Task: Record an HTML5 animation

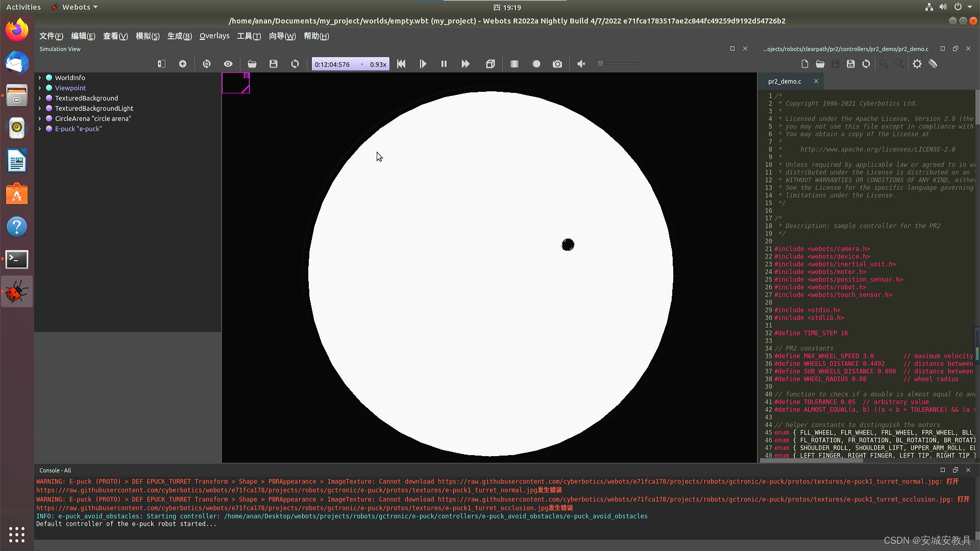Action: 536,64
